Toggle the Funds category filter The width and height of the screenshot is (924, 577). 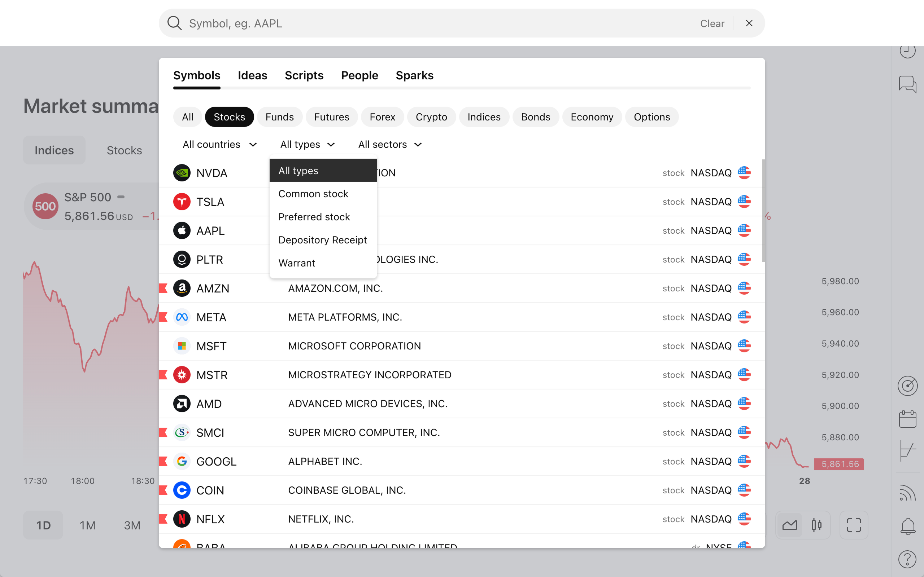click(279, 117)
